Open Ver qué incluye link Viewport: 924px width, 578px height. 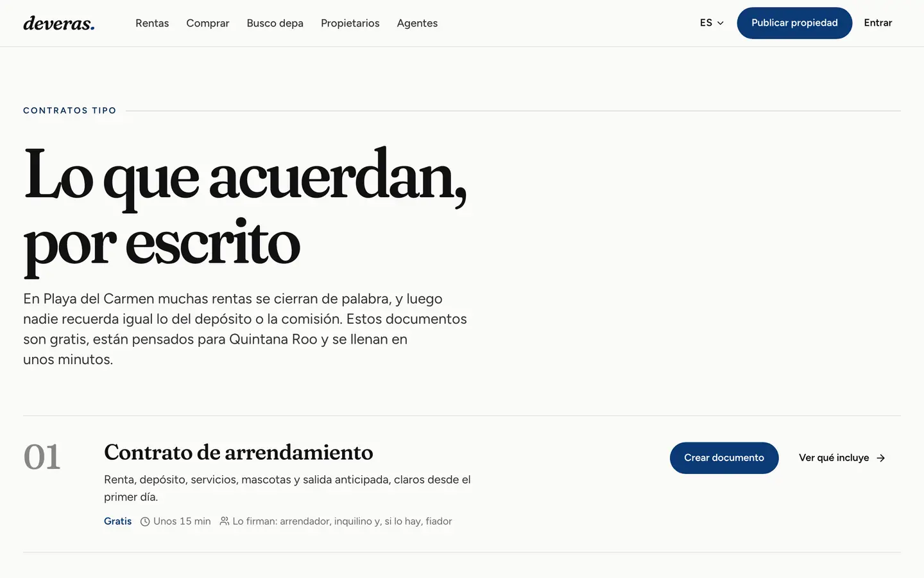(842, 458)
